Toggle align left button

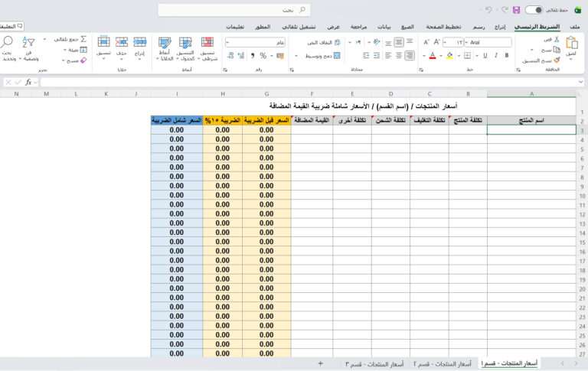(388, 56)
